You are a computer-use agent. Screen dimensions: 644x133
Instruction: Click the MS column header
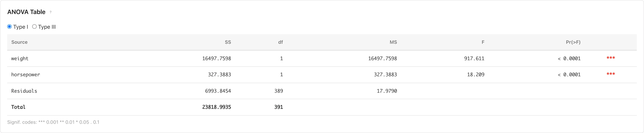[393, 42]
